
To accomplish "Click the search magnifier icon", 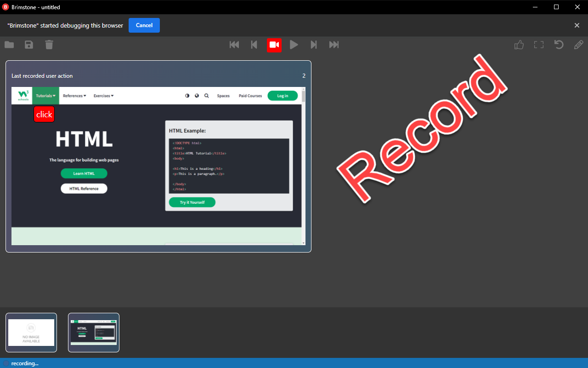I will coord(207,96).
